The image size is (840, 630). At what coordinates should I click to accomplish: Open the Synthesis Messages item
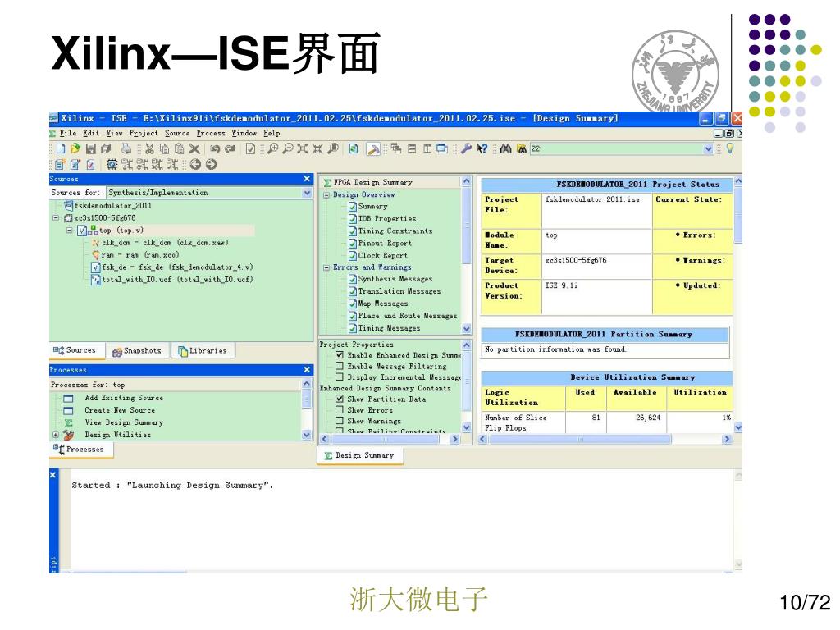pos(395,279)
